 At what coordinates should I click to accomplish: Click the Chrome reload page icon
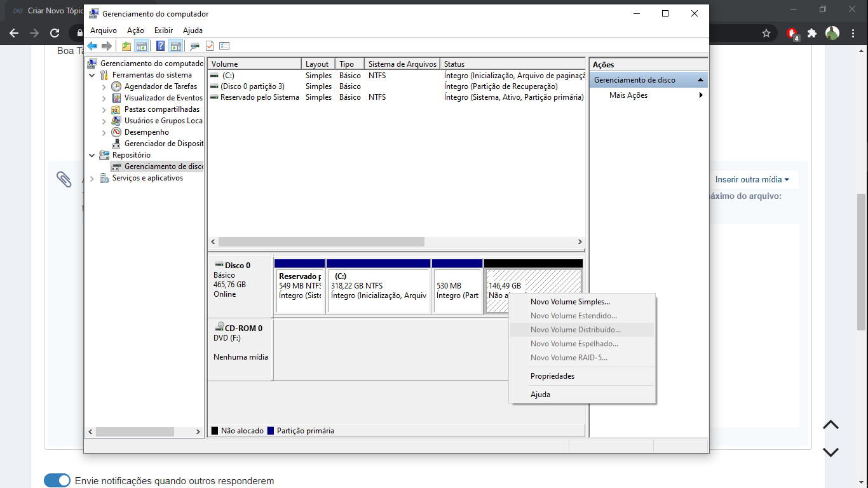55,33
